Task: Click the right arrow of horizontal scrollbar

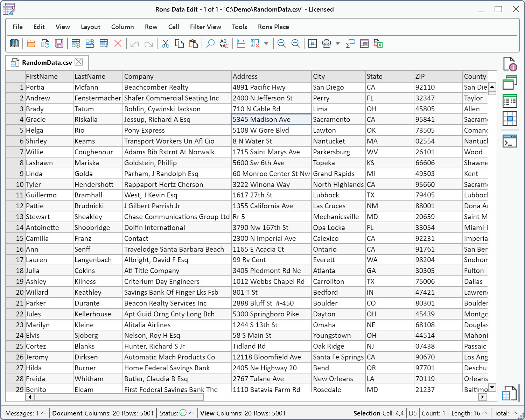Action: (483, 397)
